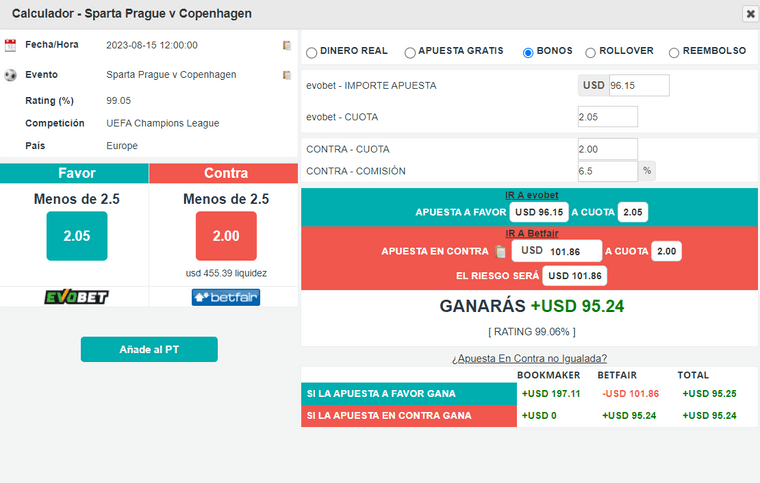Copy the event name with the clipboard icon
The width and height of the screenshot is (760, 483).
tap(287, 75)
